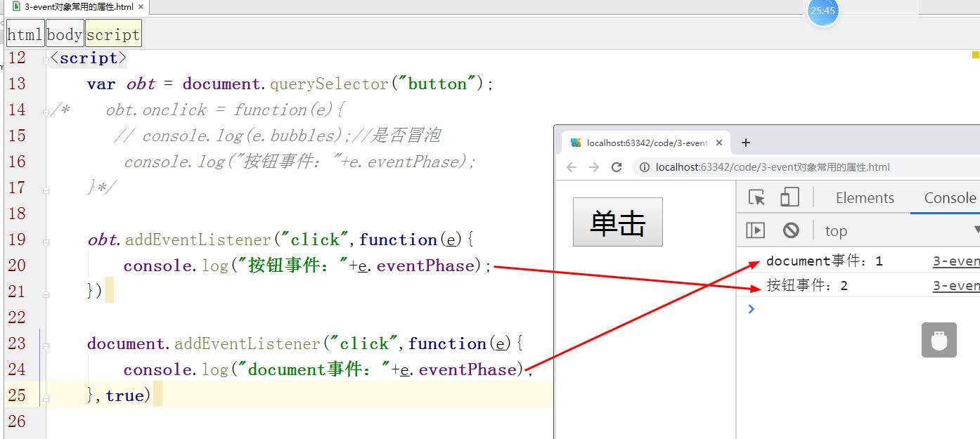
Task: Click addEventListener on line 19
Action: pos(198,240)
